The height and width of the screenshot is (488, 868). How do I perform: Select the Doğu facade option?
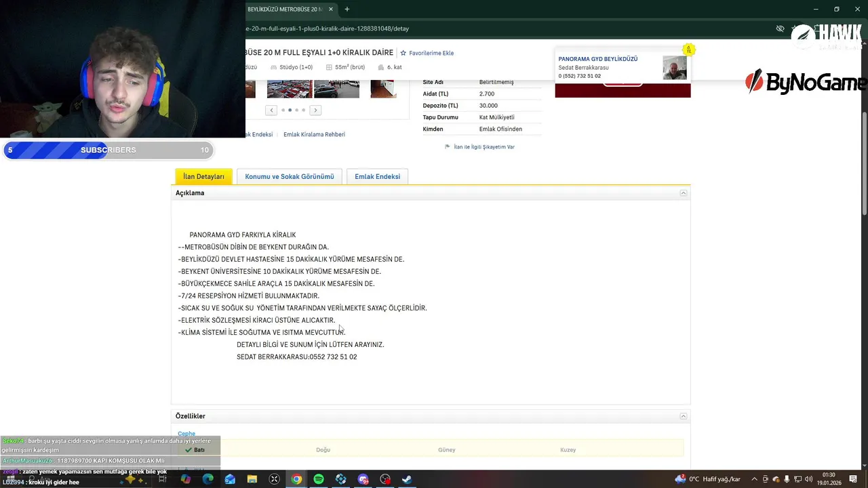pos(323,450)
